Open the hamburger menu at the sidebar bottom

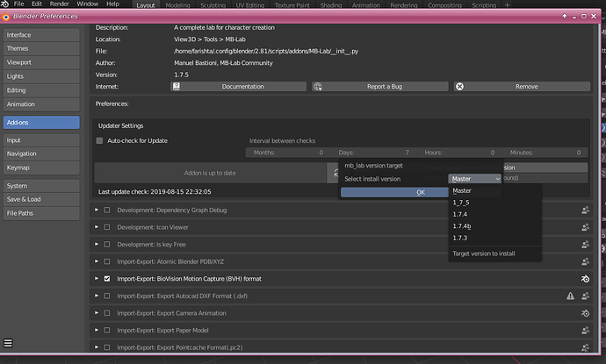pyautogui.click(x=8, y=343)
